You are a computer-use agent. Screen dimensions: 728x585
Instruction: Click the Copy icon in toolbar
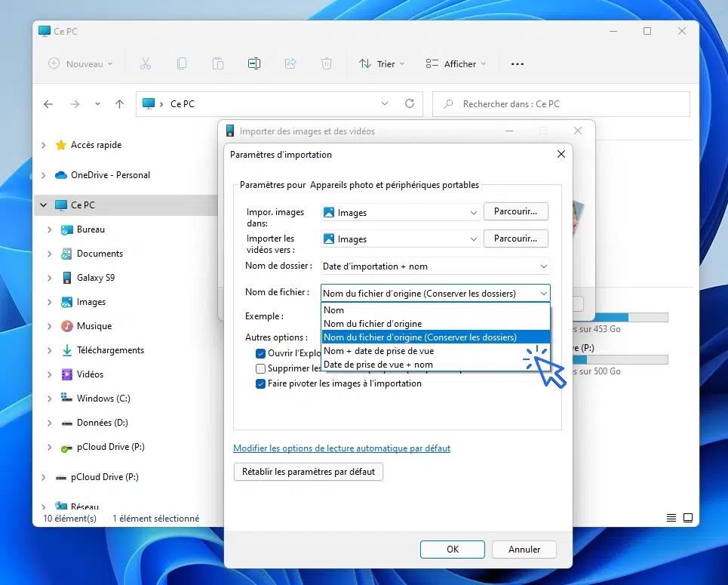pos(182,64)
